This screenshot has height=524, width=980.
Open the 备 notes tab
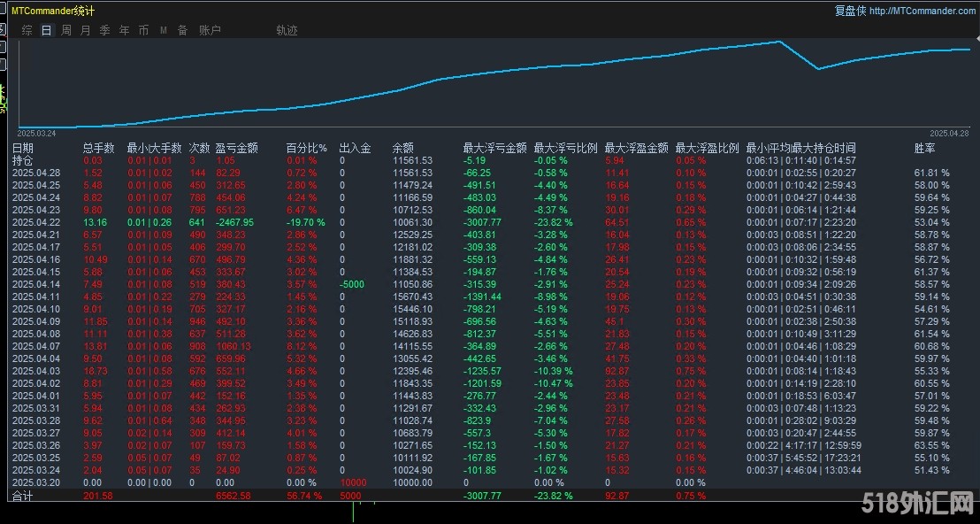[x=183, y=30]
